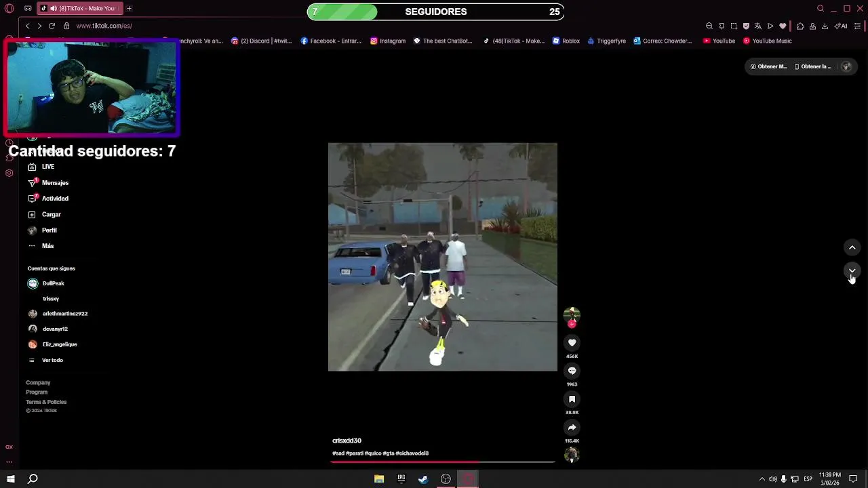Like the TikTok video with heart icon
Screen dimensions: 868x488
point(572,343)
